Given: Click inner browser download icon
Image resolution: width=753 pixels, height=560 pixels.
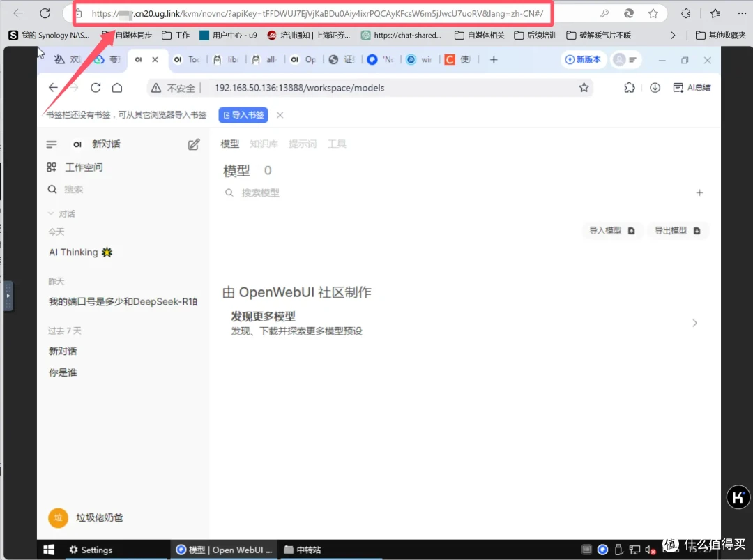Looking at the screenshot, I should point(654,87).
